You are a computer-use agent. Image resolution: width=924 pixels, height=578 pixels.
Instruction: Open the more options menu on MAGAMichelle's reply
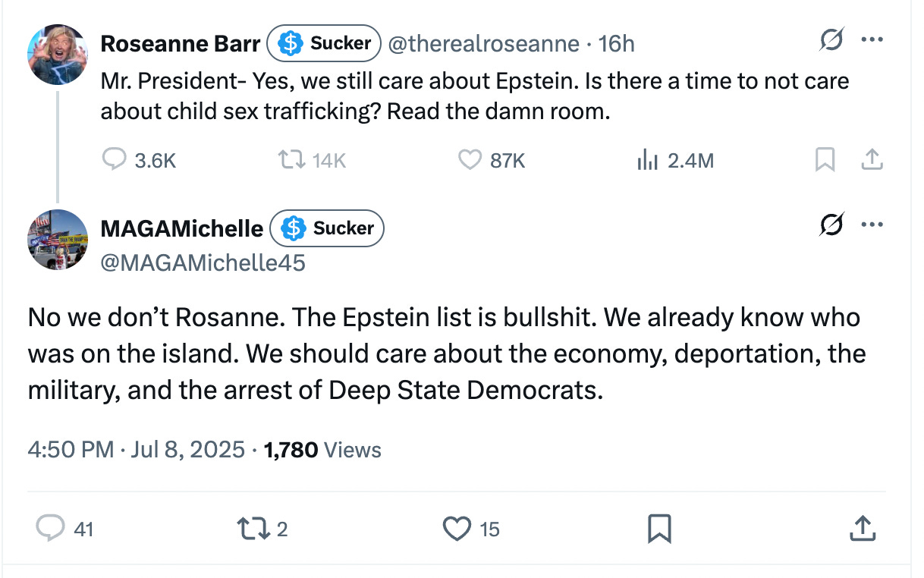(x=872, y=224)
